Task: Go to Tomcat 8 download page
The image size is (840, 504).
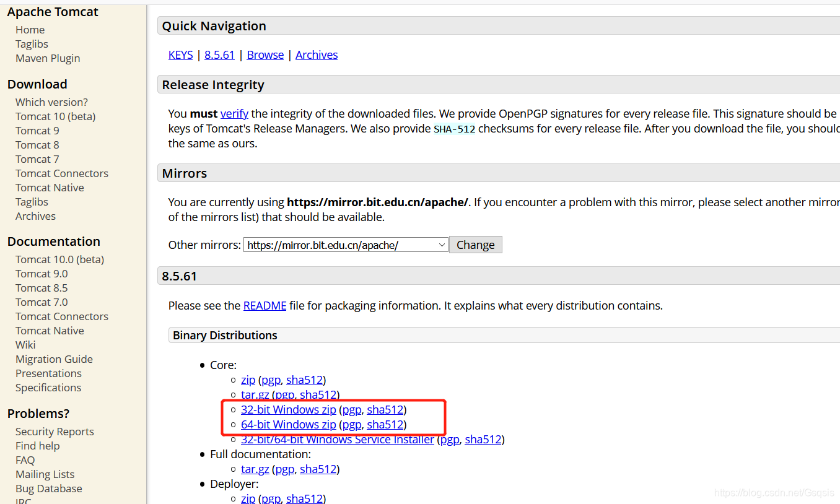Action: pyautogui.click(x=37, y=145)
